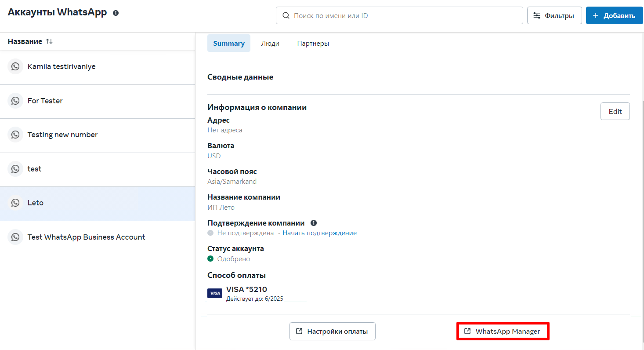This screenshot has height=350, width=644.
Task: Sort list by Название column arrows
Action: (x=49, y=41)
